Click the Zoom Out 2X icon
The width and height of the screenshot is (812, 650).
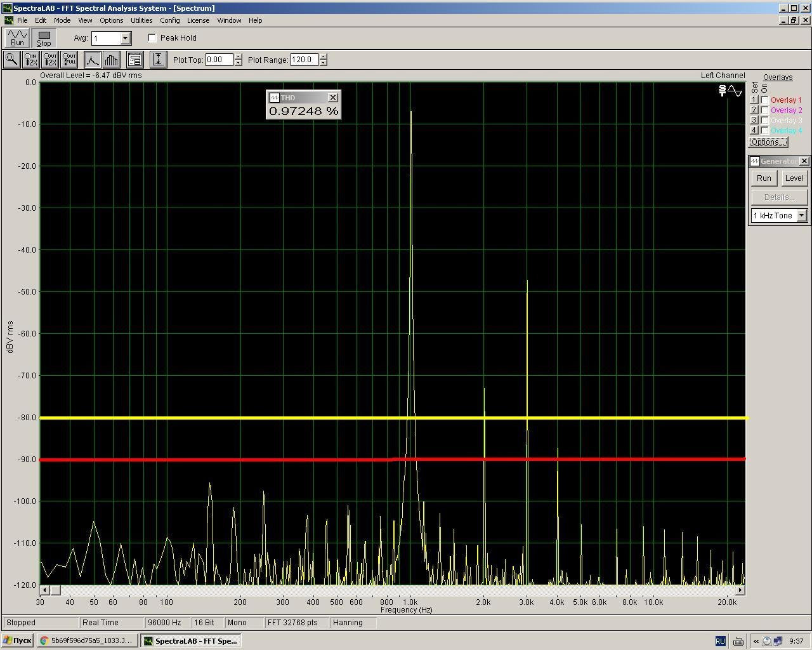(49, 60)
